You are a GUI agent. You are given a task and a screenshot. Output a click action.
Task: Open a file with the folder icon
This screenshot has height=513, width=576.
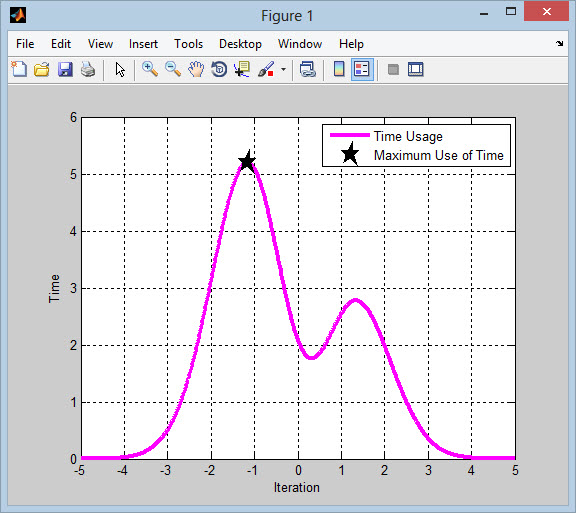(42, 69)
